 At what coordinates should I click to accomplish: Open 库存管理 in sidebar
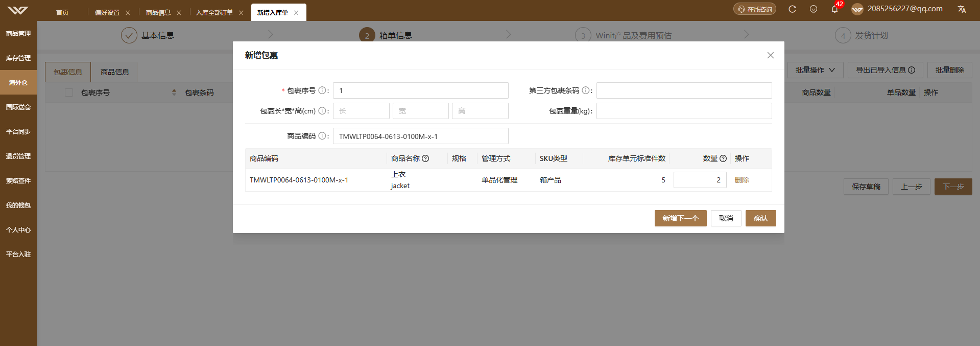click(18, 58)
